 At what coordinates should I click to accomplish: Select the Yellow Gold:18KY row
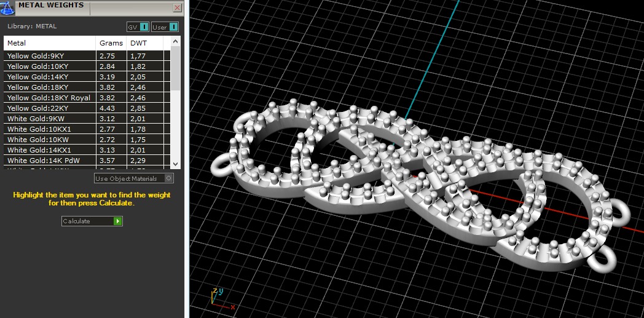click(x=87, y=87)
